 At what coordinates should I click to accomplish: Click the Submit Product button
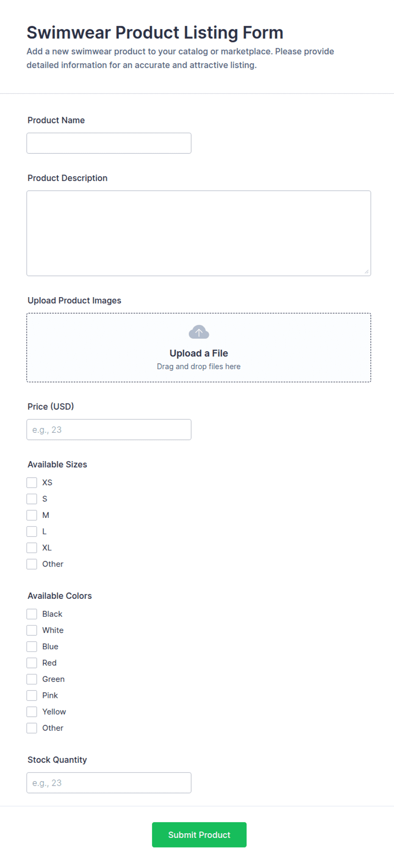tap(199, 835)
